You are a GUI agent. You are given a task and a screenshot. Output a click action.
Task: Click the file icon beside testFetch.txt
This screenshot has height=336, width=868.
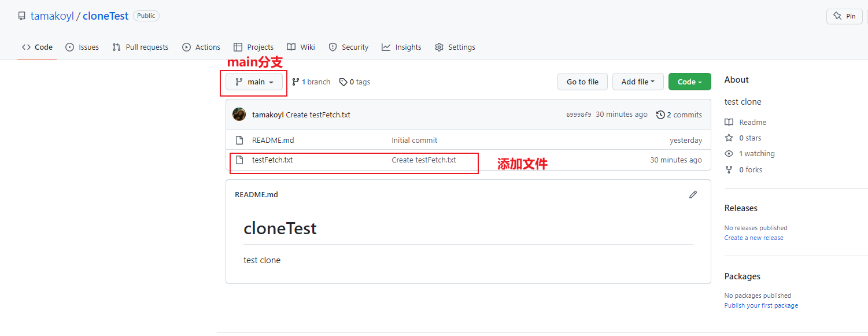239,160
